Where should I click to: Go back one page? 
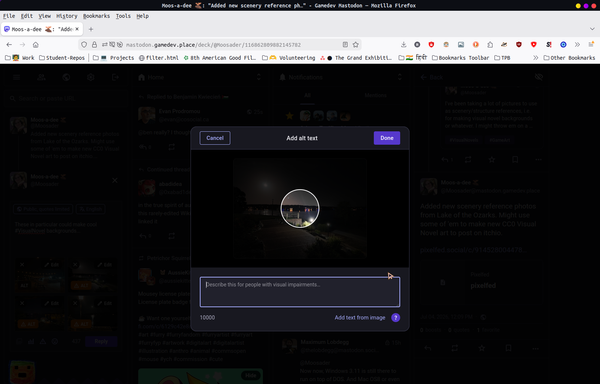coord(9,45)
